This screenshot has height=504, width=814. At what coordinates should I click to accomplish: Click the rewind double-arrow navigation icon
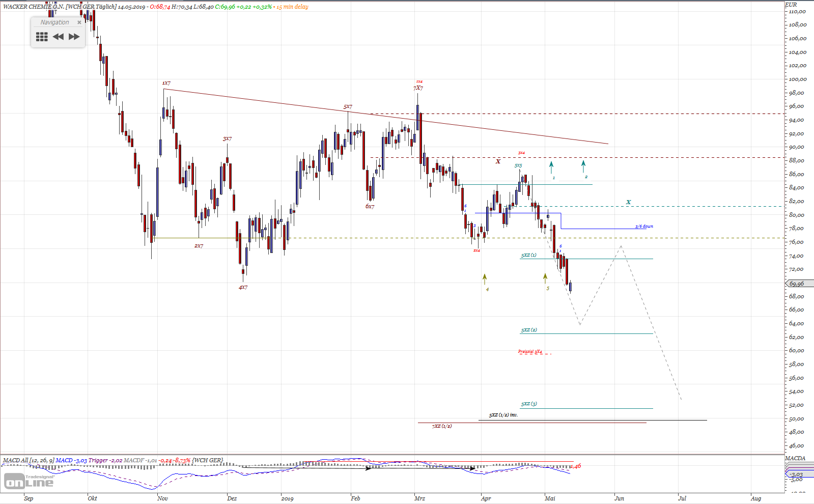pyautogui.click(x=58, y=37)
